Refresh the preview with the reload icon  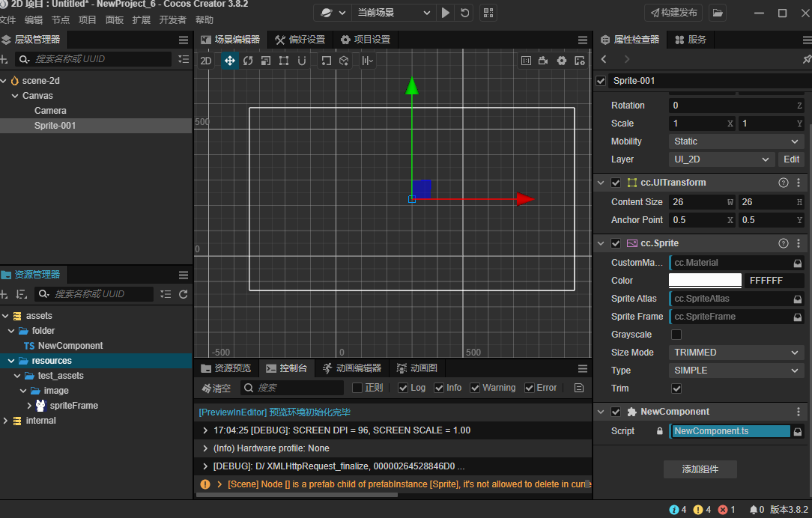(x=465, y=13)
